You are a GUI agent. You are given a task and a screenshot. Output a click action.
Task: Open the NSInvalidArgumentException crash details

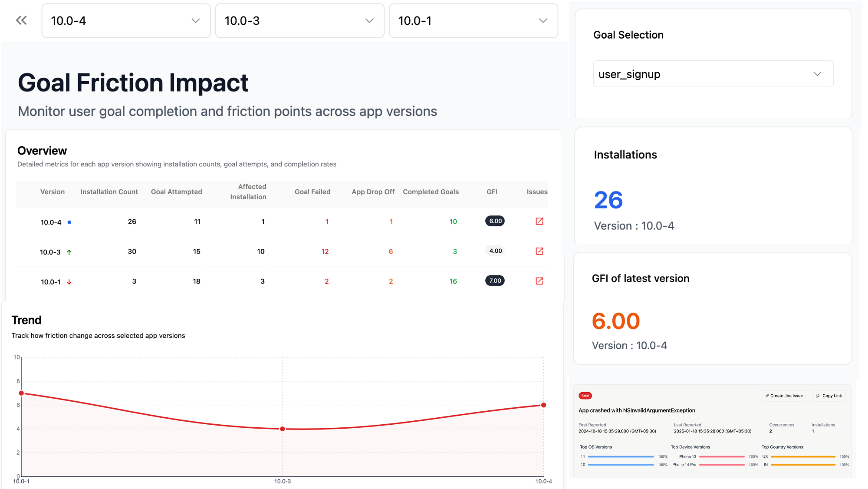click(x=637, y=410)
